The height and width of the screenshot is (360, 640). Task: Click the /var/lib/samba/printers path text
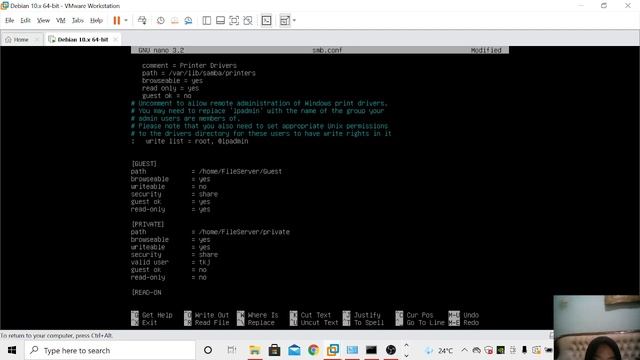(x=211, y=73)
